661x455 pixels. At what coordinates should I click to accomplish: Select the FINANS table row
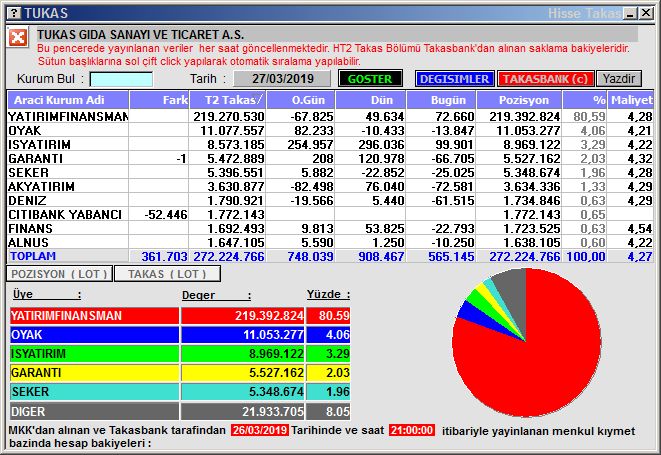point(330,229)
